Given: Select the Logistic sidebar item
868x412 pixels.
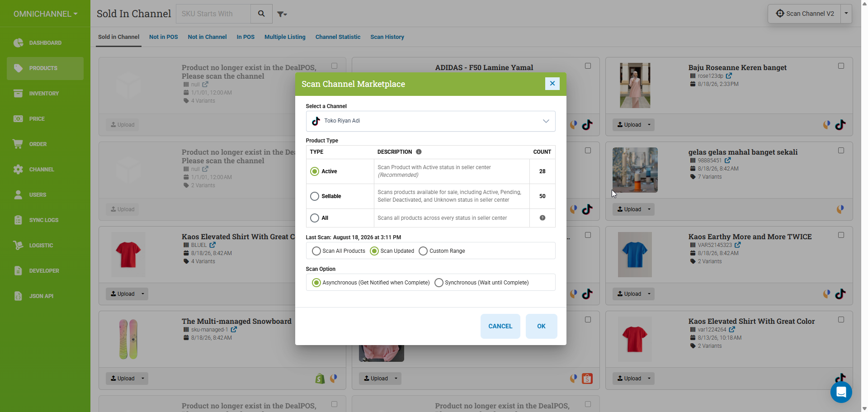Looking at the screenshot, I should tap(45, 246).
